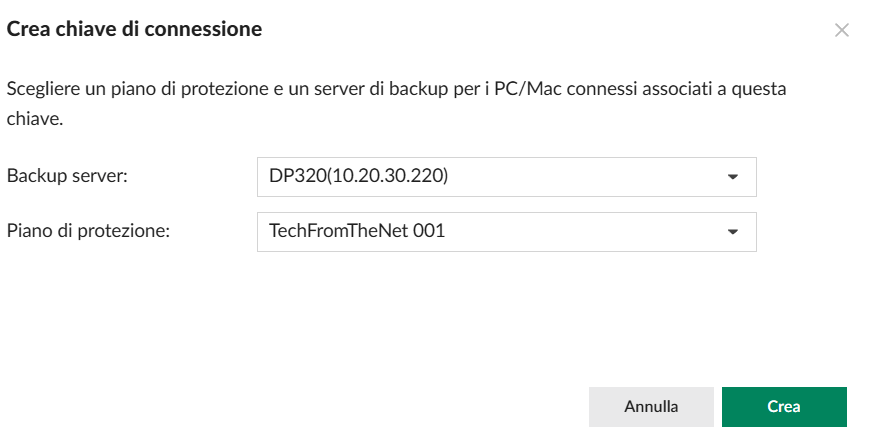Select the DP320(10.20.30.220) server value
Screen dimensions: 870x441
(x=358, y=176)
